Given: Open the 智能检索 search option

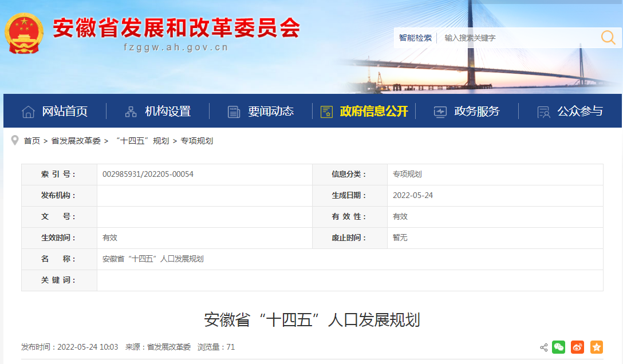Looking at the screenshot, I should 415,38.
